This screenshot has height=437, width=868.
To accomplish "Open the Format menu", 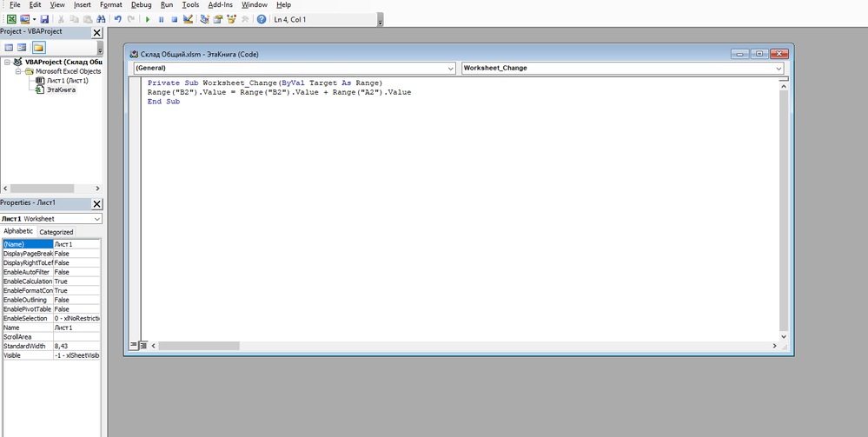I will coord(111,4).
